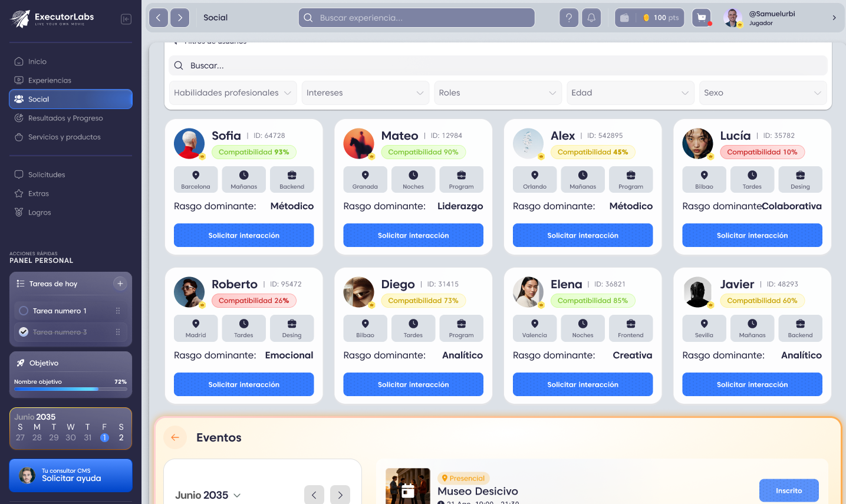Screen dimensions: 846x504
Task: Request interaction with Mateo
Action: click(413, 235)
